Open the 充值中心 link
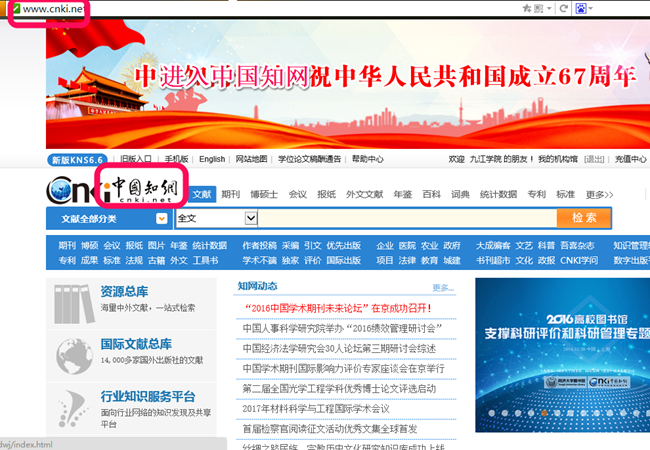 [631, 159]
